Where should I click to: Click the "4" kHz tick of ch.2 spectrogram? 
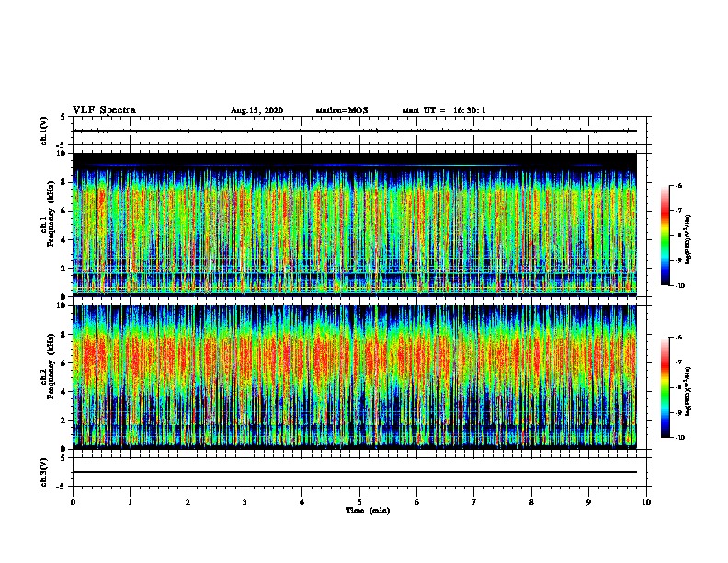[63, 392]
